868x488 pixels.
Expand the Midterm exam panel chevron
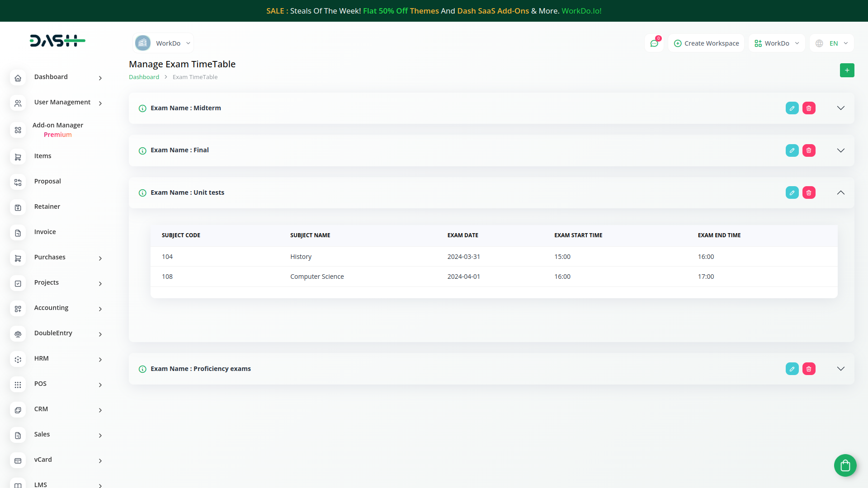coord(840,108)
